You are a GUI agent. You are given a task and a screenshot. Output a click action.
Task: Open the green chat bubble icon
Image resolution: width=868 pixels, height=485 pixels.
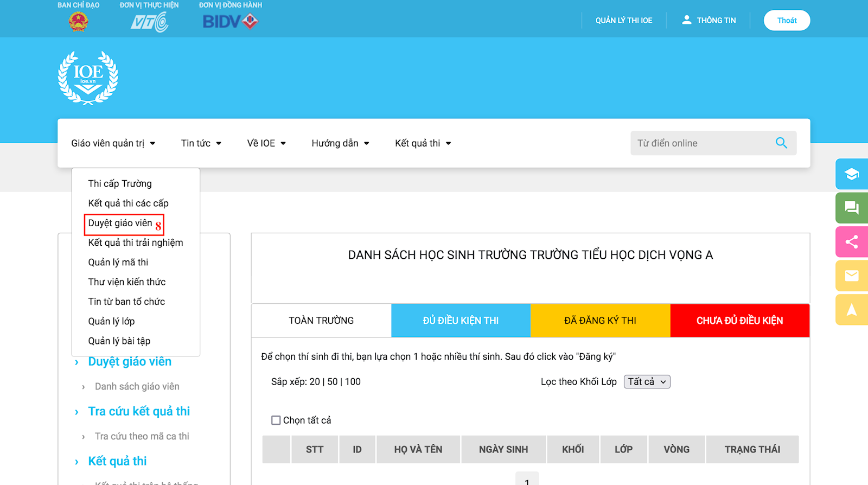(851, 208)
